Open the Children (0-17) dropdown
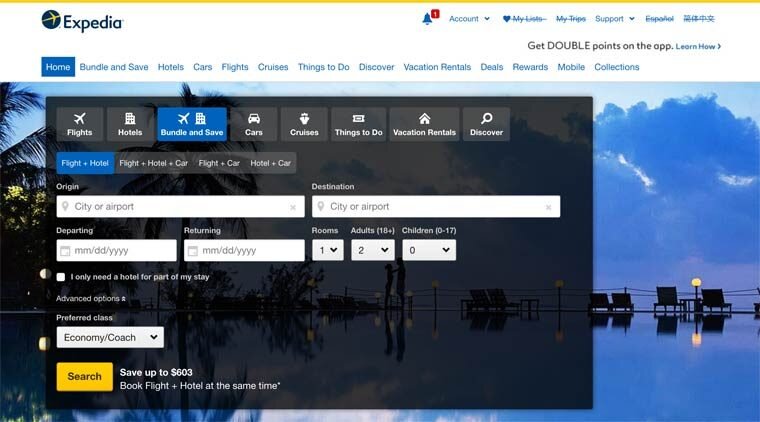760x422 pixels. point(429,250)
